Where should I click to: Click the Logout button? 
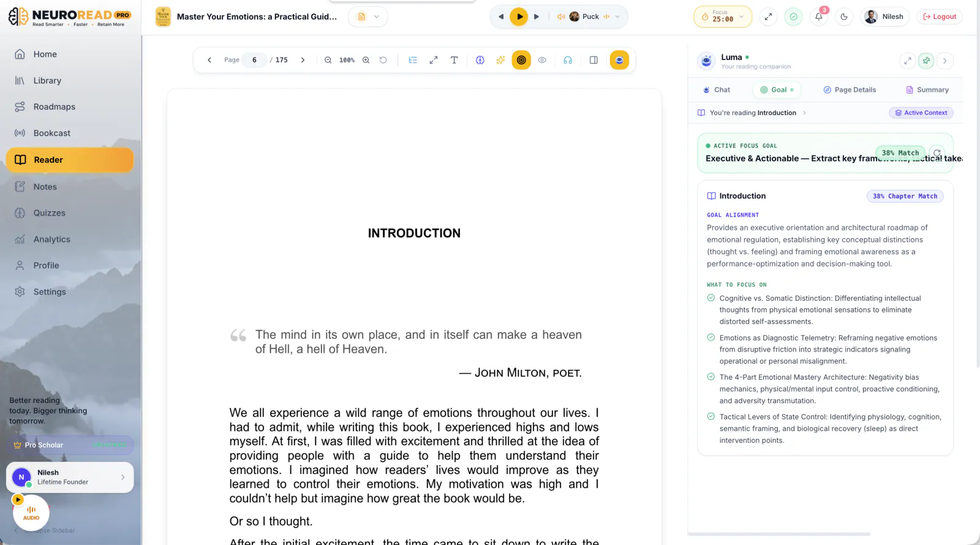click(x=940, y=17)
